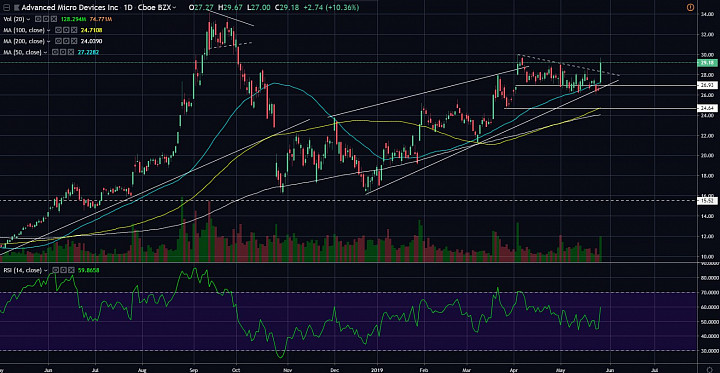Remove the RSI (14, close) indicator

(72, 270)
